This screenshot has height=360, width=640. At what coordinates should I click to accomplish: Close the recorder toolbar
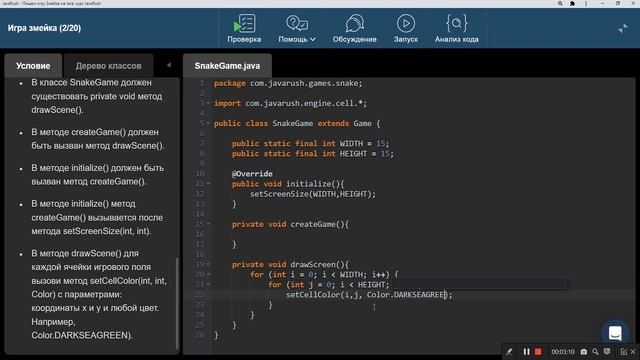click(633, 351)
